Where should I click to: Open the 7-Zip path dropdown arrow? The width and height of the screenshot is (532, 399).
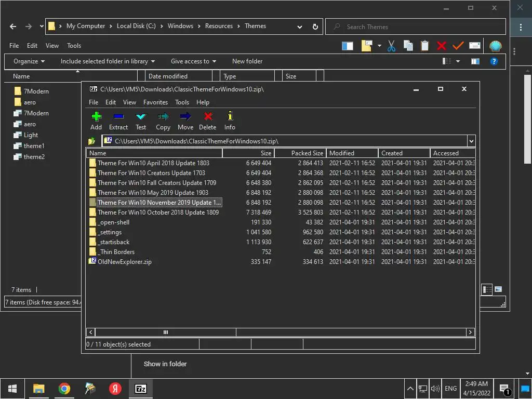[471, 141]
